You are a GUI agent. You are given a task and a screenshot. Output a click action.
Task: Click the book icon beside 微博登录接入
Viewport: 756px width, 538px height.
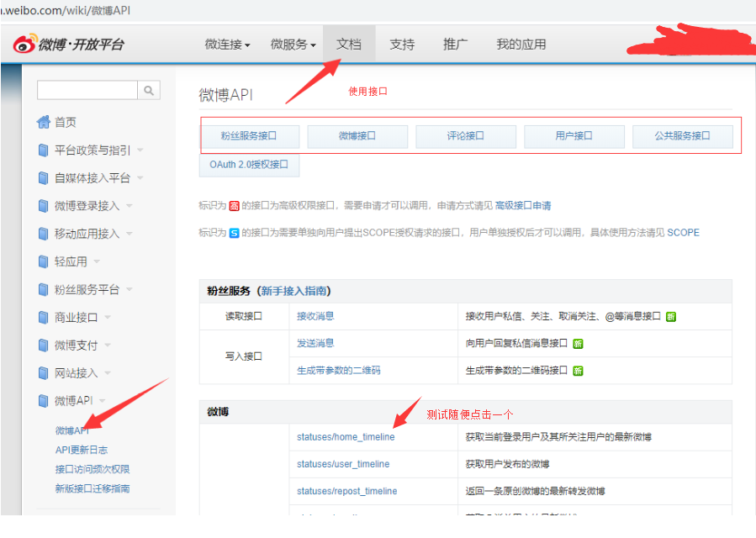[44, 206]
